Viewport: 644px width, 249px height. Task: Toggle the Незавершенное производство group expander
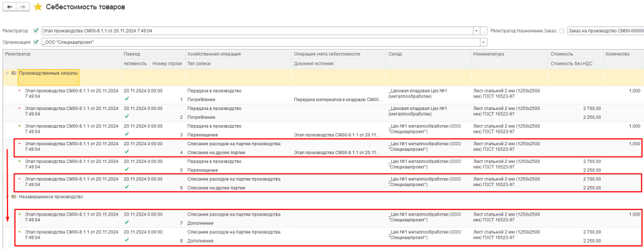[x=7, y=196]
